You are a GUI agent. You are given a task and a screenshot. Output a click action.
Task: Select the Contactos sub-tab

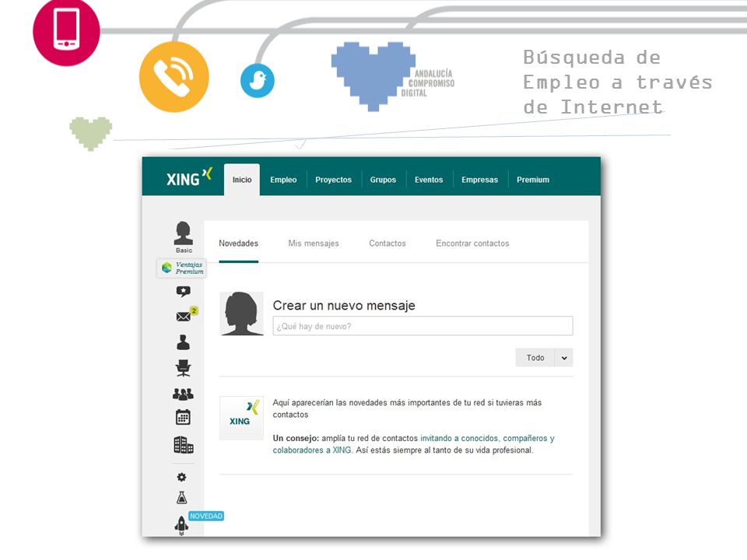[x=388, y=243]
